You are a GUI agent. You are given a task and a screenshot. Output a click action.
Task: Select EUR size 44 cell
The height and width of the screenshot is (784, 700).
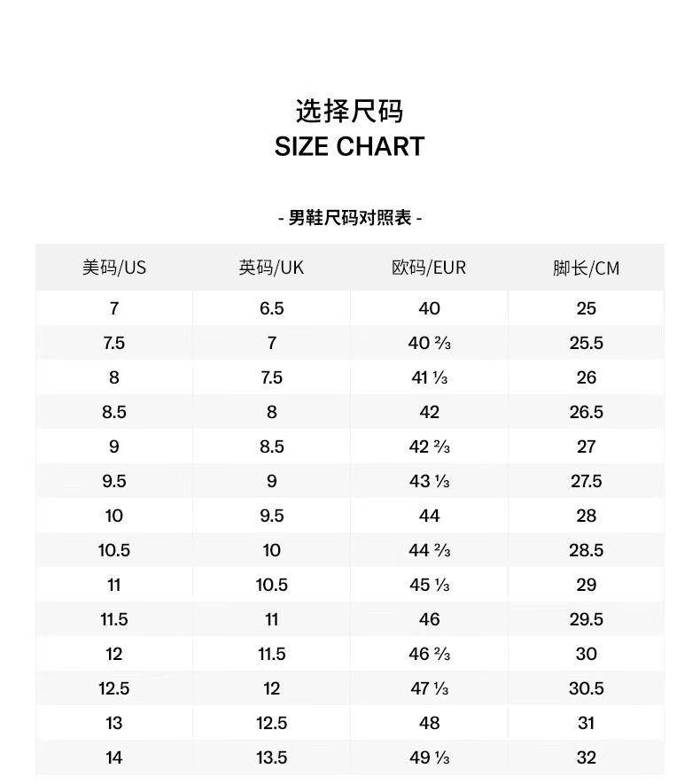[429, 516]
